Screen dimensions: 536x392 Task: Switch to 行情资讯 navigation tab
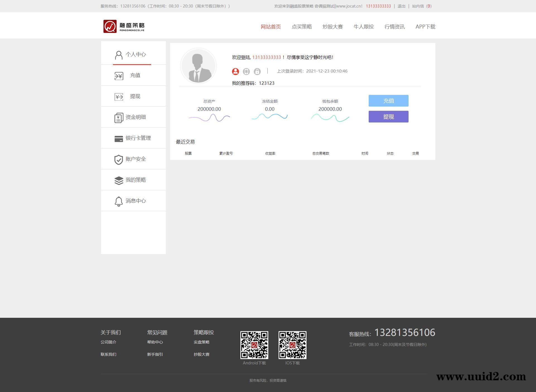[x=395, y=27]
